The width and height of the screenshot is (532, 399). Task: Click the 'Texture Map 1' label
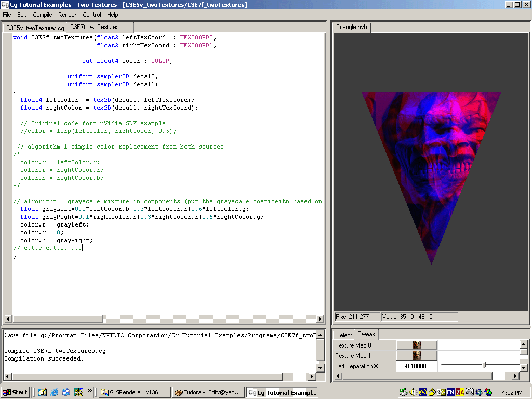tap(353, 356)
